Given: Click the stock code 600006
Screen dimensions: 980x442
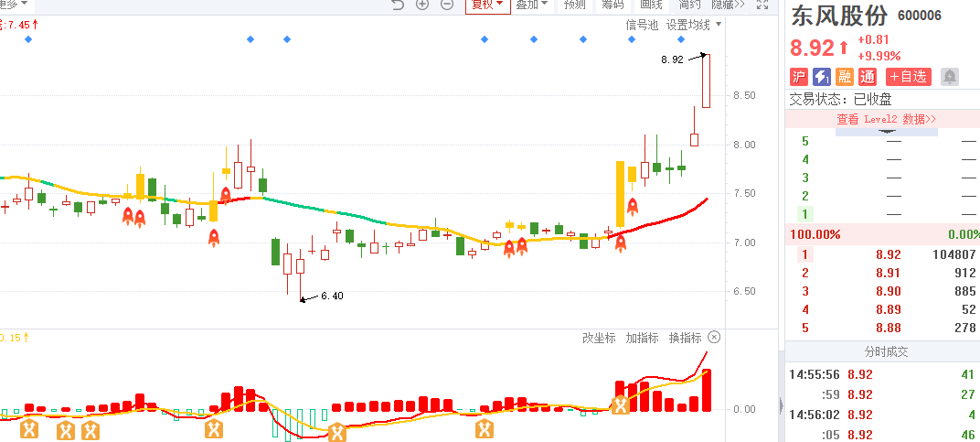Looking at the screenshot, I should point(920,16).
